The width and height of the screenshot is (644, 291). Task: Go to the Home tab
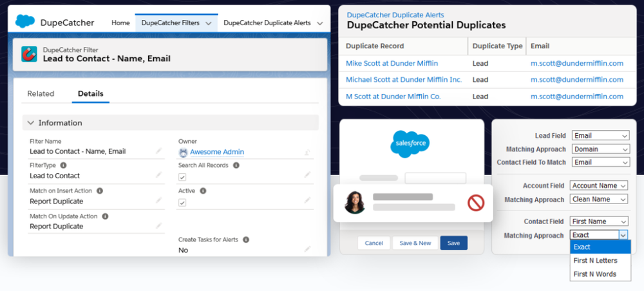pyautogui.click(x=120, y=23)
